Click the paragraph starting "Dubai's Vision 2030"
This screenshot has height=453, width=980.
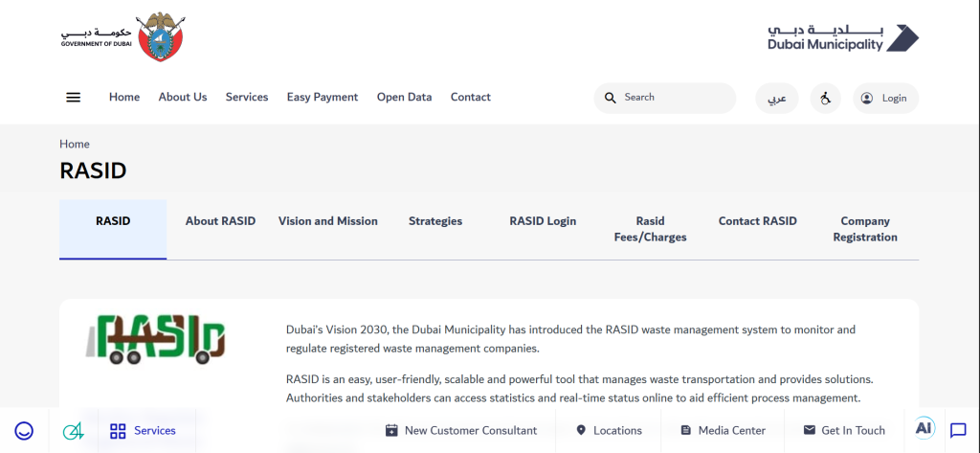(x=570, y=339)
